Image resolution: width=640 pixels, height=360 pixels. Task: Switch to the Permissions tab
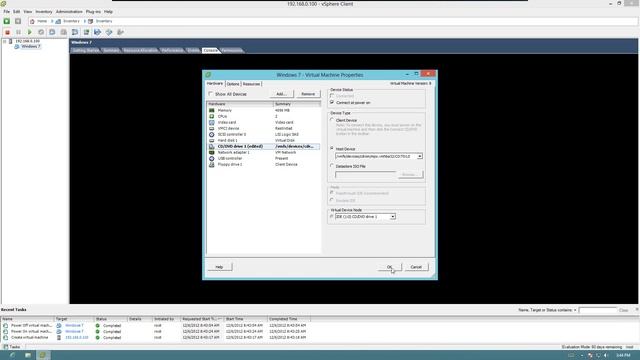pyautogui.click(x=231, y=50)
